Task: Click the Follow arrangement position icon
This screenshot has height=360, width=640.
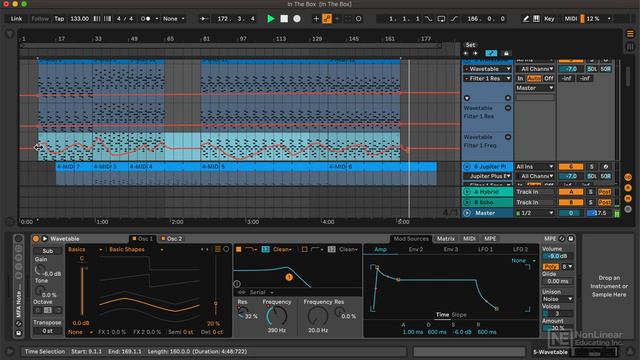Action: click(204, 19)
